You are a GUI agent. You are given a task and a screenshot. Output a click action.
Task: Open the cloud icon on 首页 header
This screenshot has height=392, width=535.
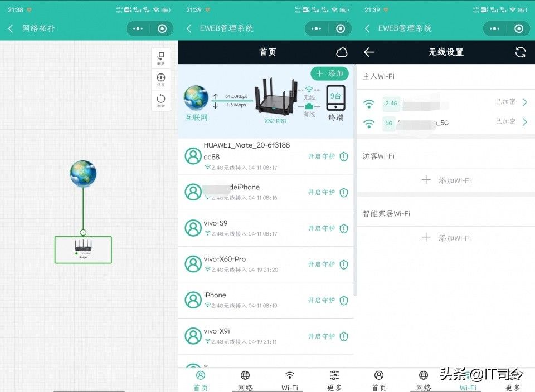(x=342, y=52)
